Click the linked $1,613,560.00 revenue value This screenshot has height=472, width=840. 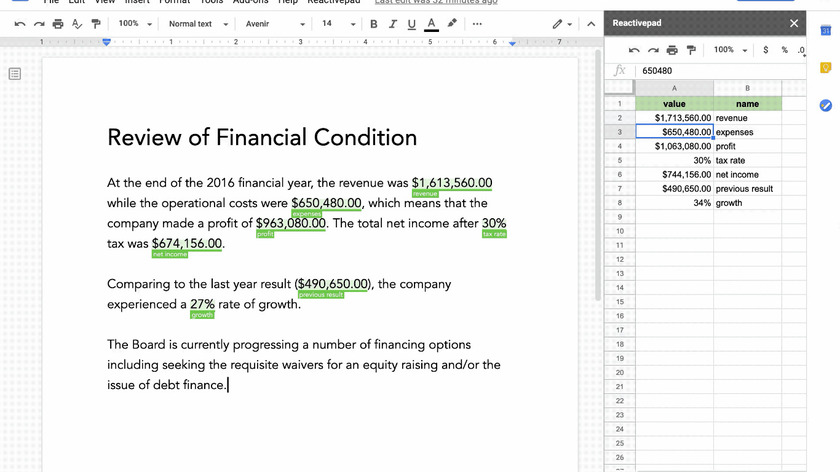[x=452, y=183]
